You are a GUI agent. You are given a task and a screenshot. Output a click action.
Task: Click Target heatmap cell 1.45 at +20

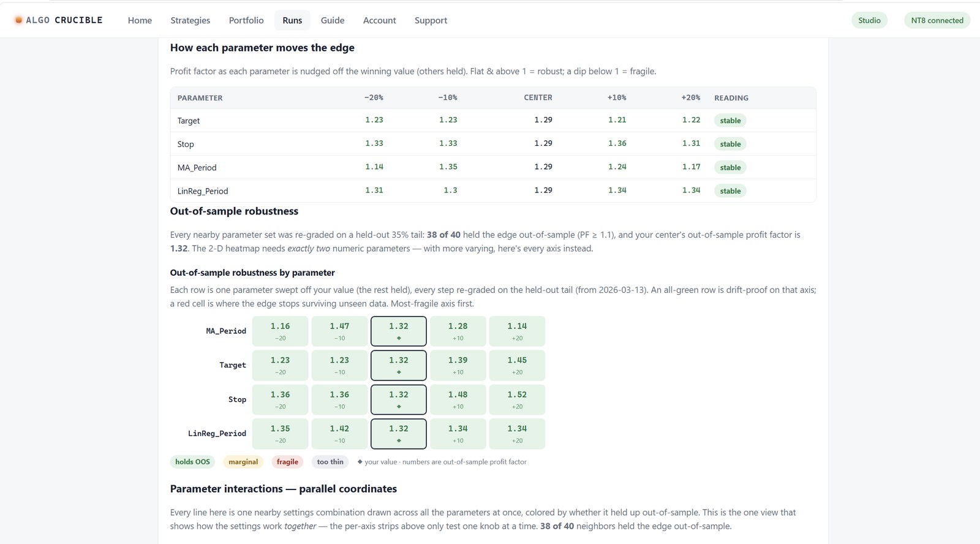517,366
